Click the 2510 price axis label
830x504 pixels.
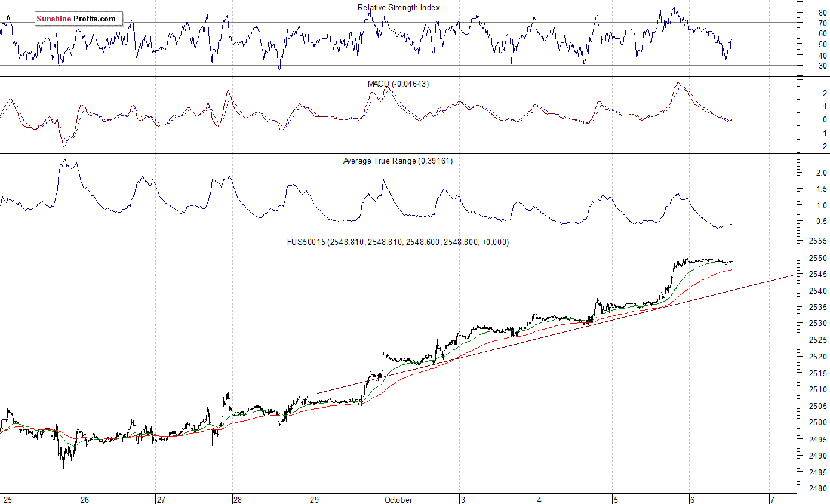coord(818,389)
